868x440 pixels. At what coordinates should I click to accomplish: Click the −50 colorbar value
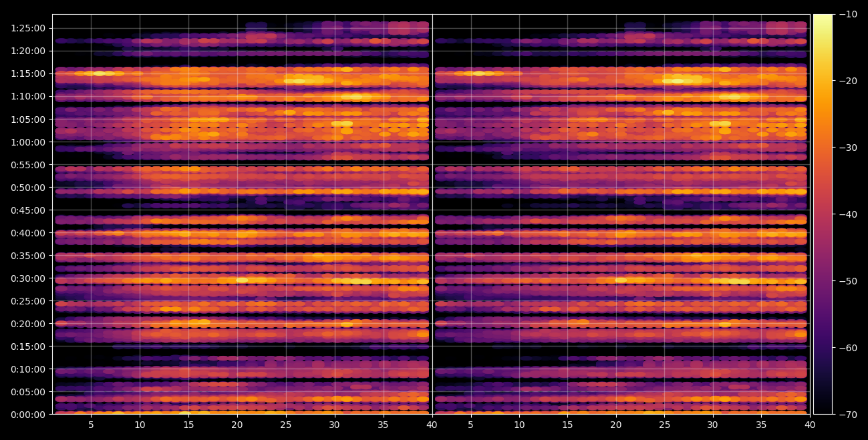pyautogui.click(x=848, y=281)
